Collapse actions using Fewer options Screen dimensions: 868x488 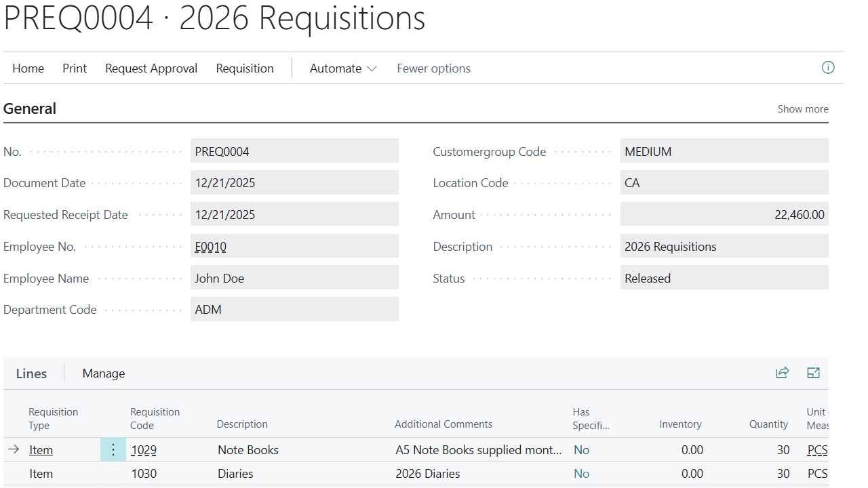click(x=433, y=68)
